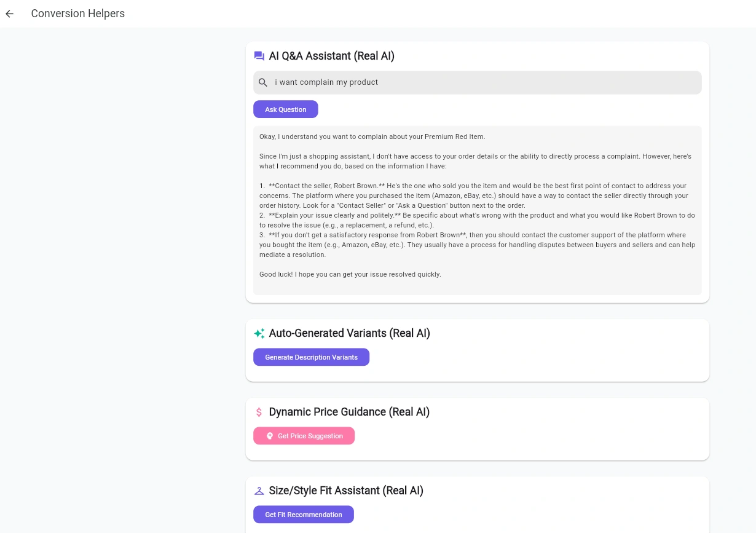Click the sparkle icon beside Auto-Generated Variants
This screenshot has width=756, height=533.
(x=259, y=333)
